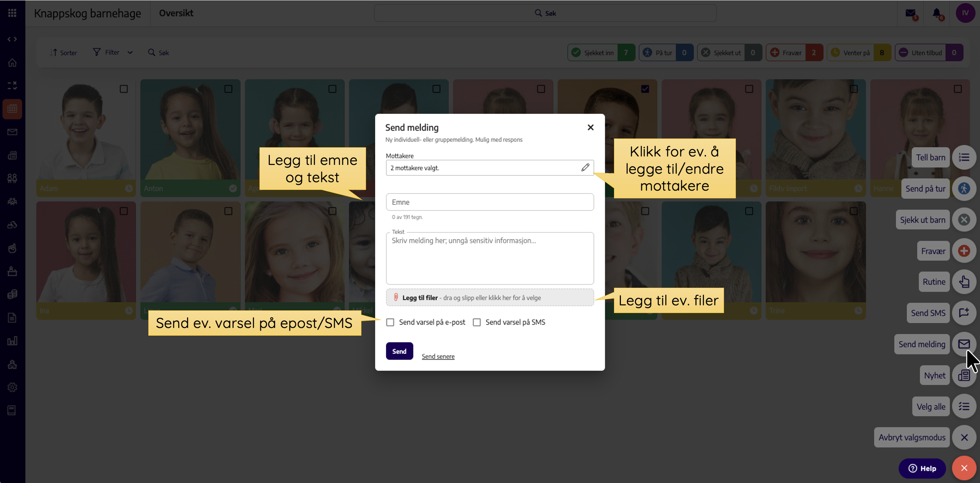Screen dimensions: 980x483
Task: Click the Sjekk ut barn circle-x icon
Action: (x=964, y=220)
